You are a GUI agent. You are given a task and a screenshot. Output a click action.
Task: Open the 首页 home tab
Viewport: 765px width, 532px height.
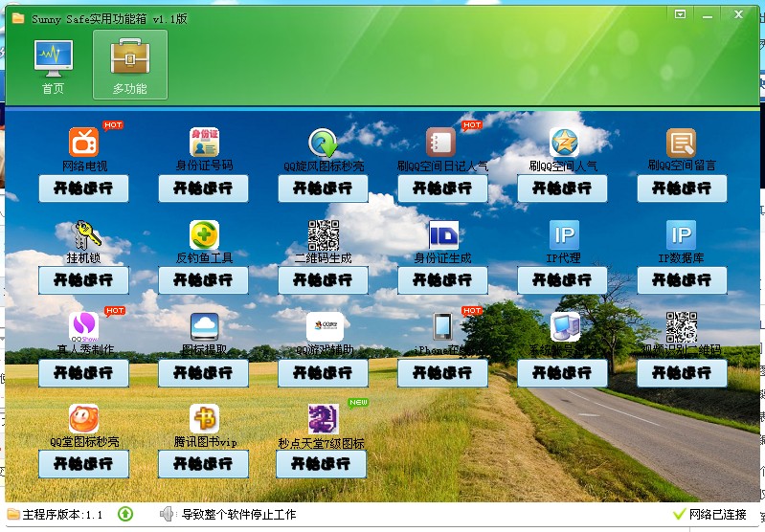tap(54, 66)
